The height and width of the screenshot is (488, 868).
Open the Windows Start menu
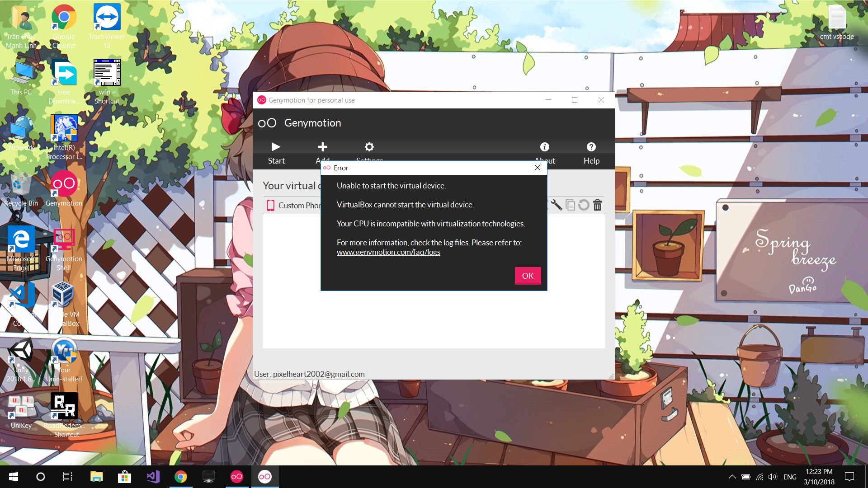(14, 477)
